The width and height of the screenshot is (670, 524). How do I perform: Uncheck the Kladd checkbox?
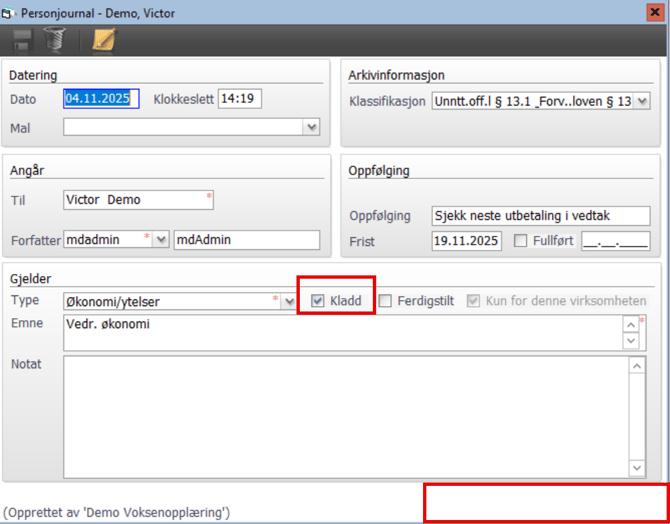318,300
